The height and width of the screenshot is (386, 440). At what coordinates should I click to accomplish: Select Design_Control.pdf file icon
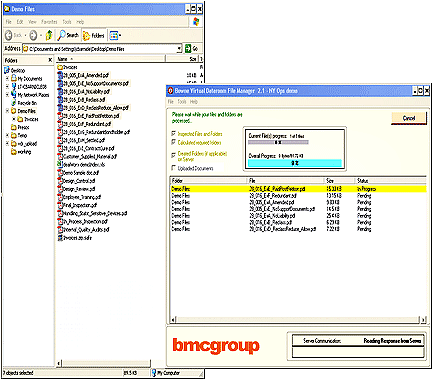pos(60,181)
